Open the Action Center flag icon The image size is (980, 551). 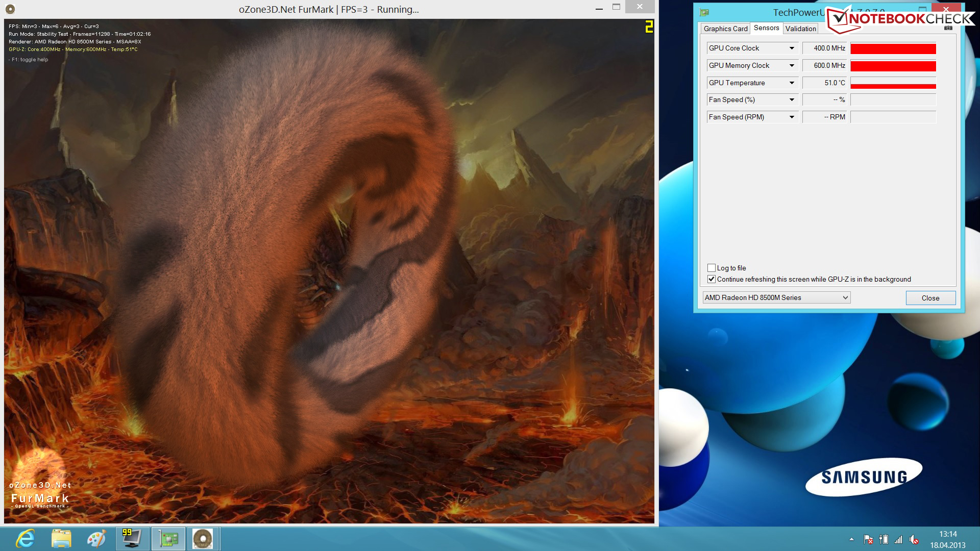coord(868,539)
